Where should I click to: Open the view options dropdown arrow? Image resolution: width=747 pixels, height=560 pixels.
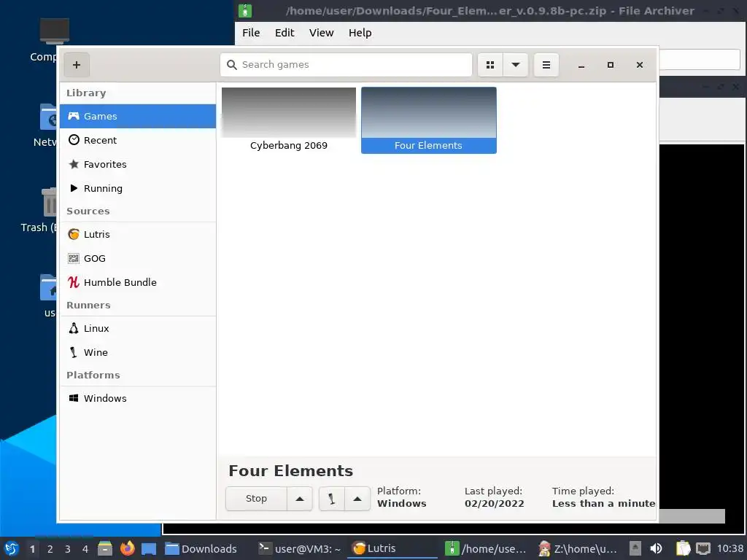click(x=516, y=65)
